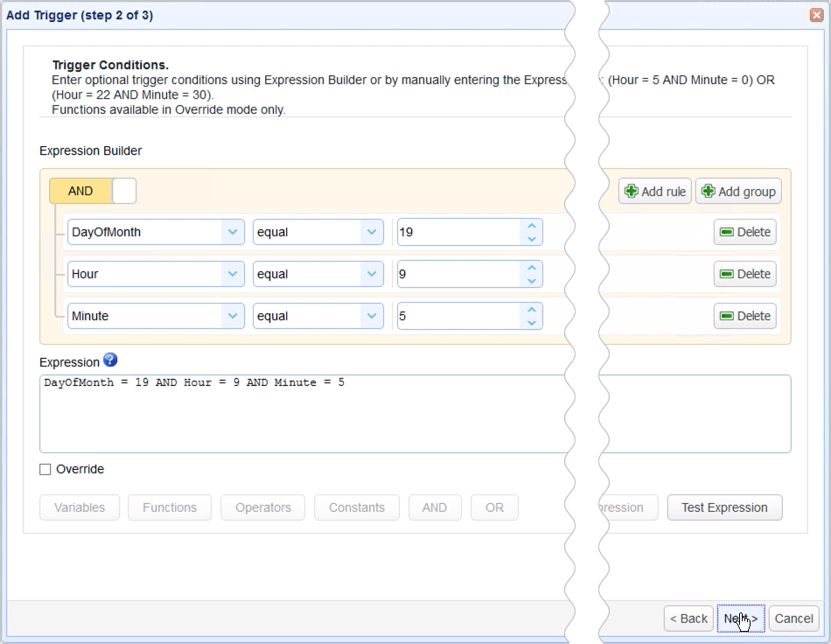831x644 pixels.
Task: Click the Expression help question mark icon
Action: (109, 360)
